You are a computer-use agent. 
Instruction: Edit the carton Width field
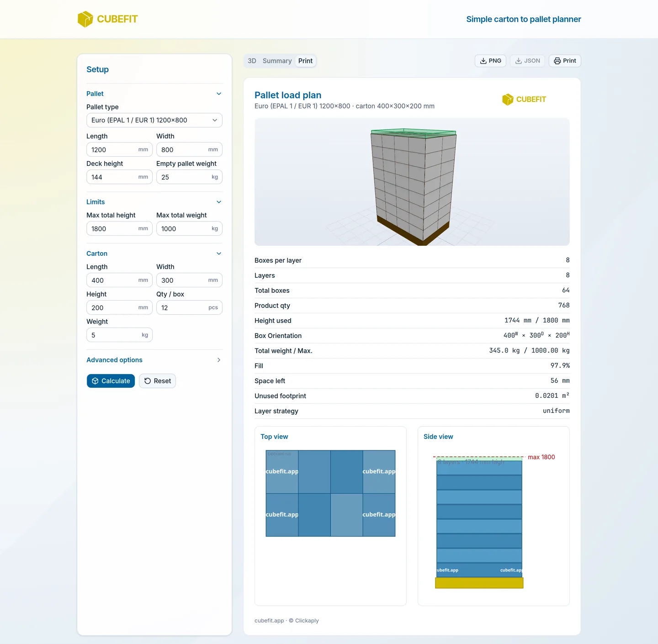pyautogui.click(x=189, y=280)
